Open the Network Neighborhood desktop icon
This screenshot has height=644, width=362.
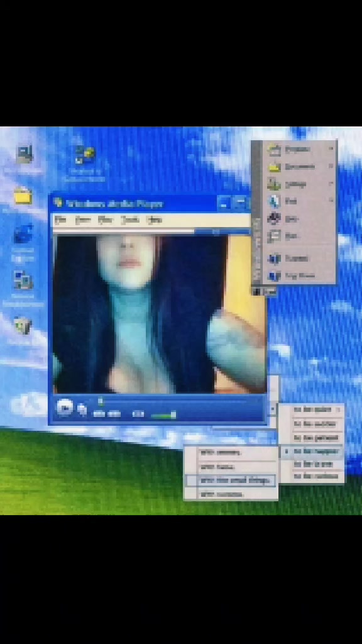(x=23, y=280)
